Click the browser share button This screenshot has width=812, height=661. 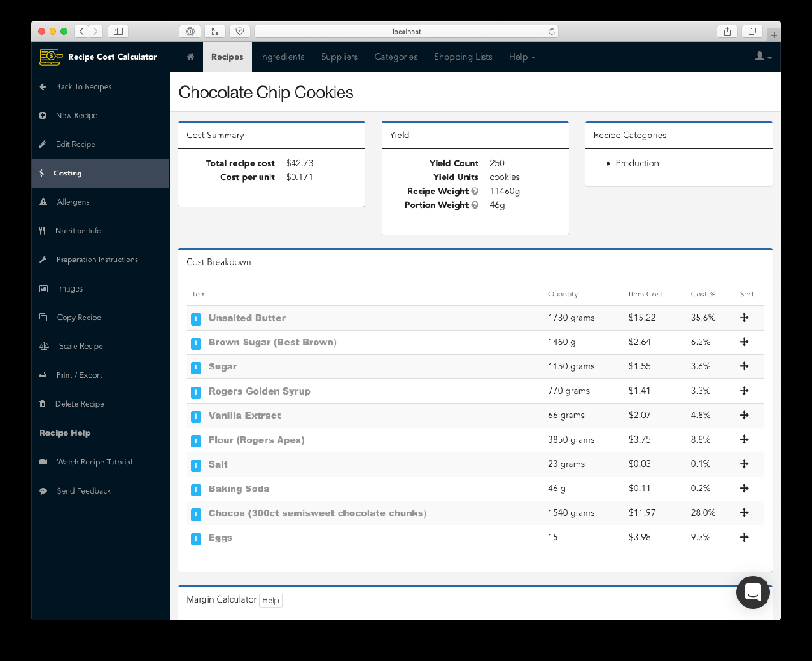(x=728, y=32)
